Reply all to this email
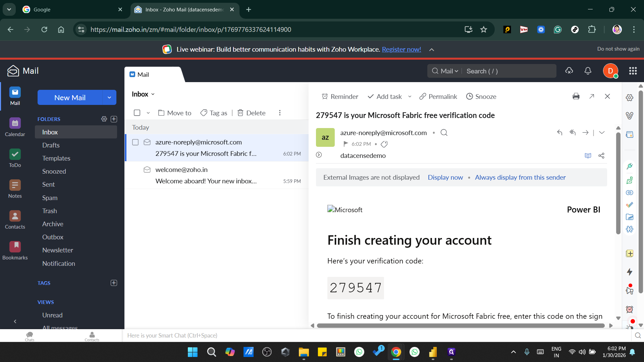644x362 pixels. pyautogui.click(x=573, y=132)
